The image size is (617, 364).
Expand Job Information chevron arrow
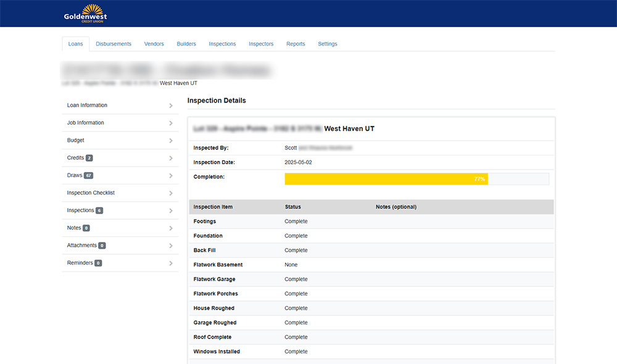171,123
